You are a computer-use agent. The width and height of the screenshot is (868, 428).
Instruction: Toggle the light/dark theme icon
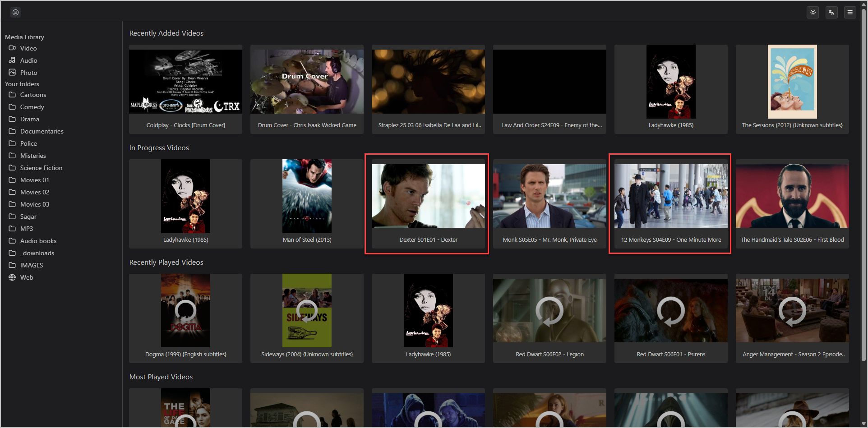pyautogui.click(x=813, y=12)
